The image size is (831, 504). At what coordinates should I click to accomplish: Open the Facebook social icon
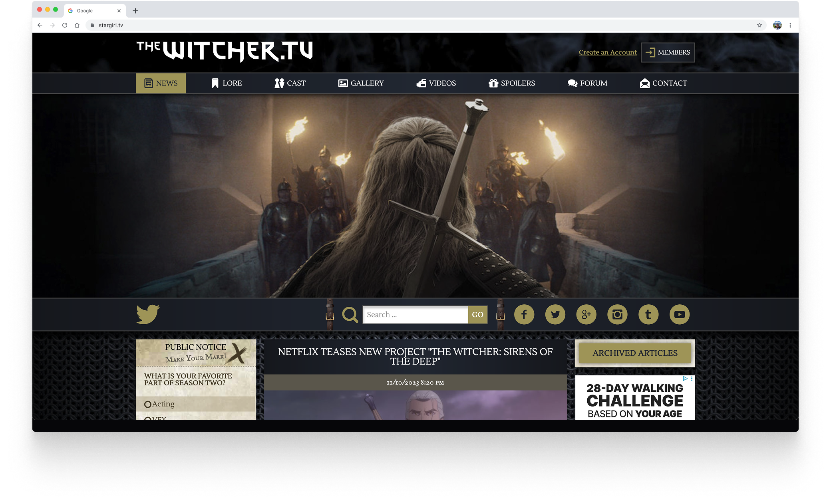(x=524, y=314)
